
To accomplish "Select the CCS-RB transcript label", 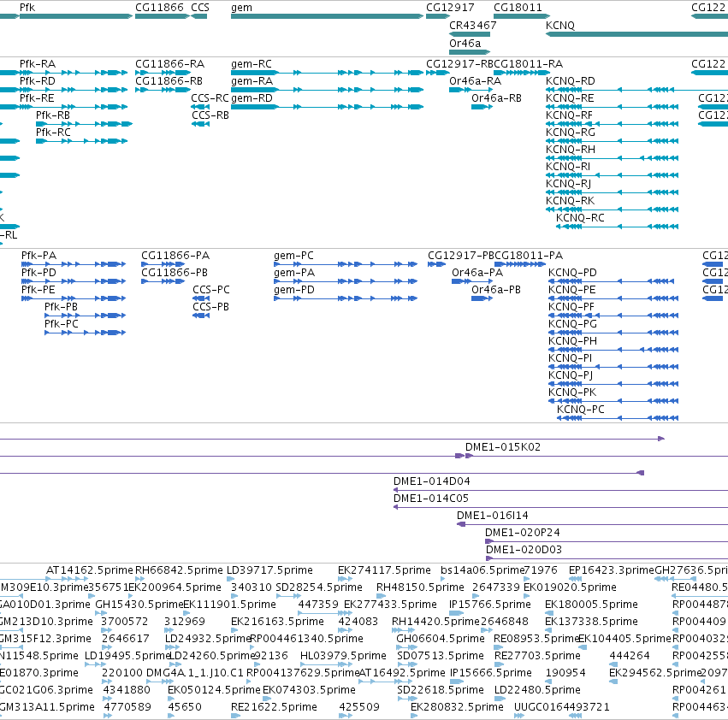I will coord(210,115).
